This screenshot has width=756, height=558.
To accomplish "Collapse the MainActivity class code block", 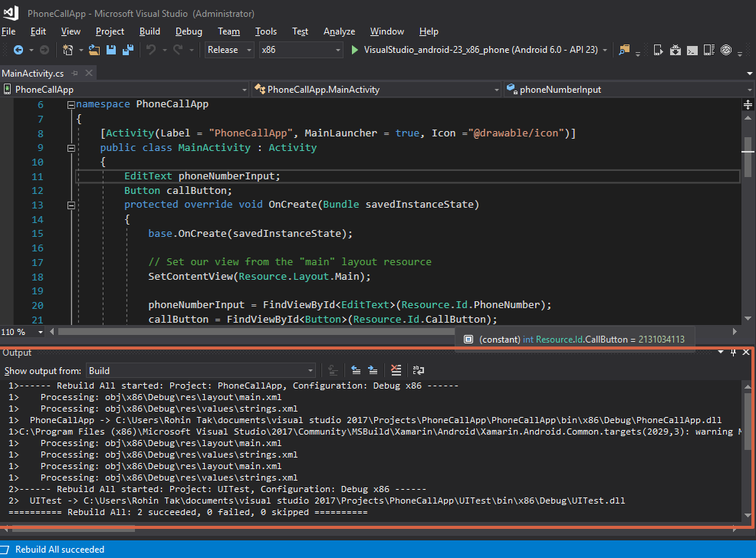I will point(71,148).
